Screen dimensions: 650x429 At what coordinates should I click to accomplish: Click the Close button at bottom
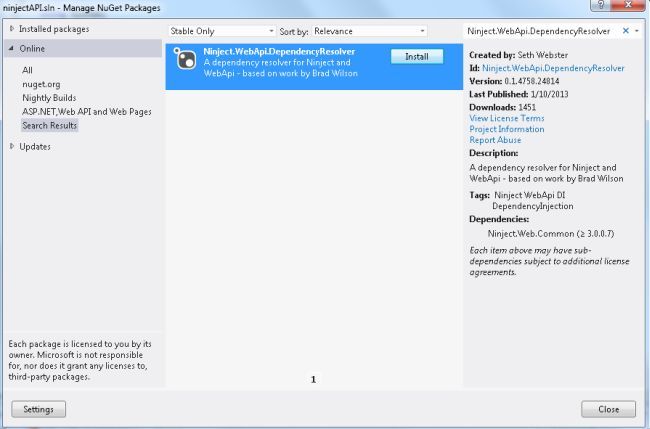click(x=608, y=409)
